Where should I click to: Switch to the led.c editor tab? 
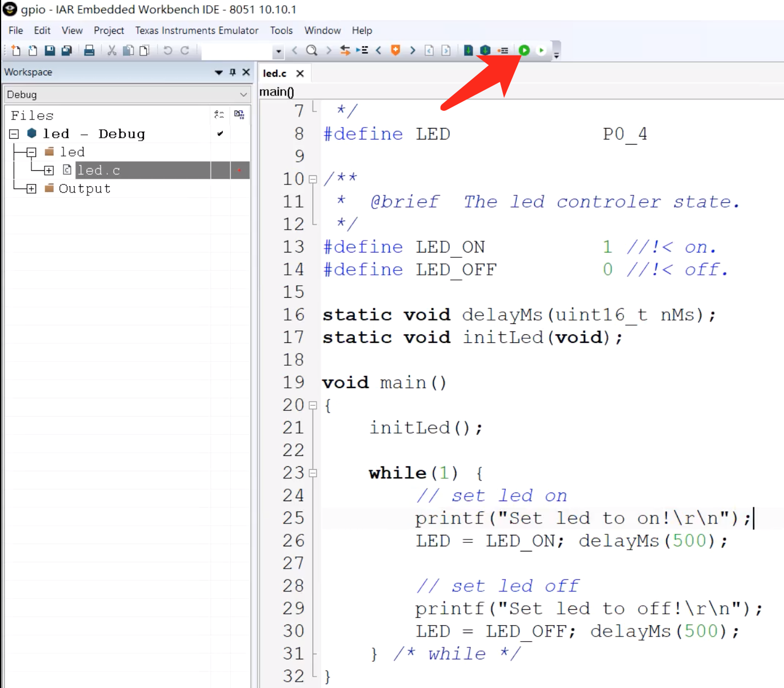click(x=275, y=73)
